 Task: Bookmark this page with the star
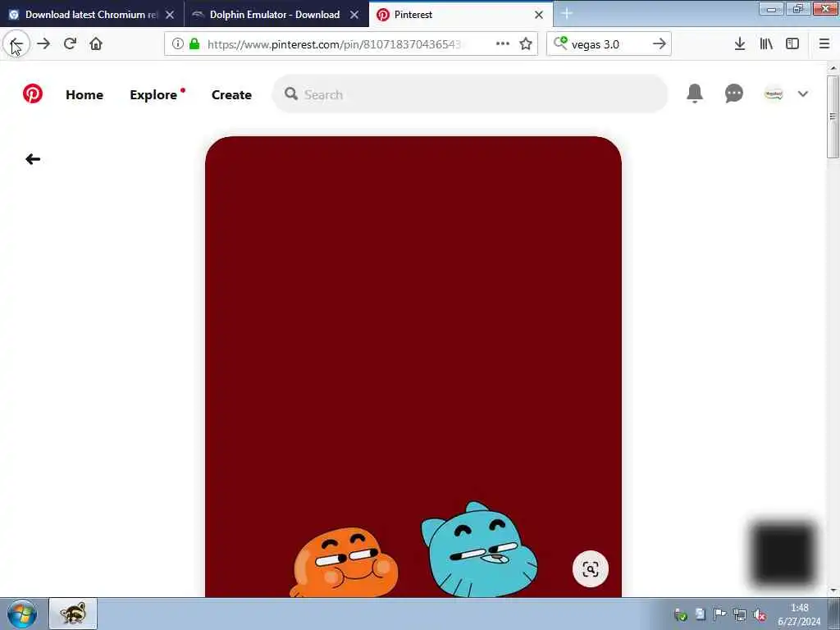526,44
